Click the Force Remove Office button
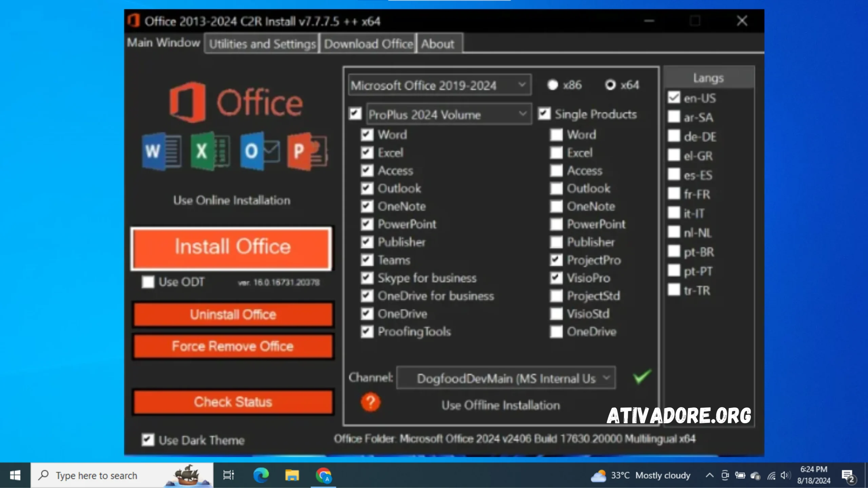Image resolution: width=868 pixels, height=488 pixels. click(x=233, y=346)
